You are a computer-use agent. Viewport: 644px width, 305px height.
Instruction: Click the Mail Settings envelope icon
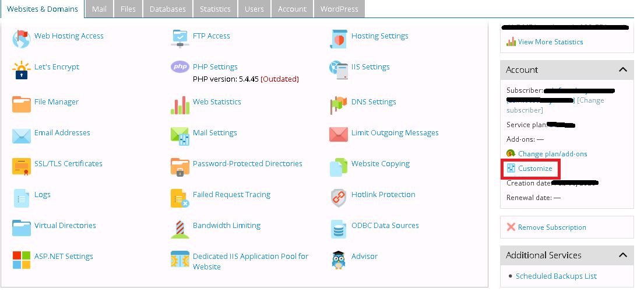click(180, 136)
